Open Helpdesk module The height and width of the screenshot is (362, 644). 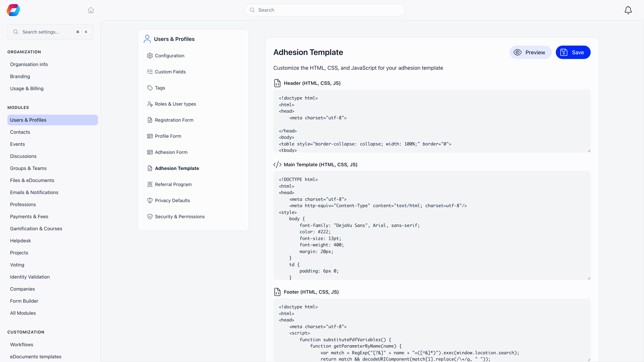tap(20, 241)
